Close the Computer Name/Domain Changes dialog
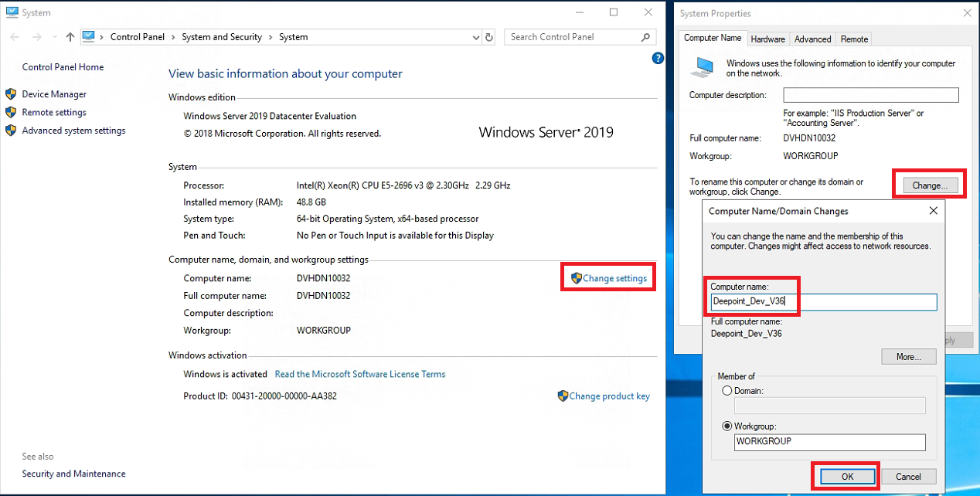The image size is (980, 496). (x=933, y=210)
